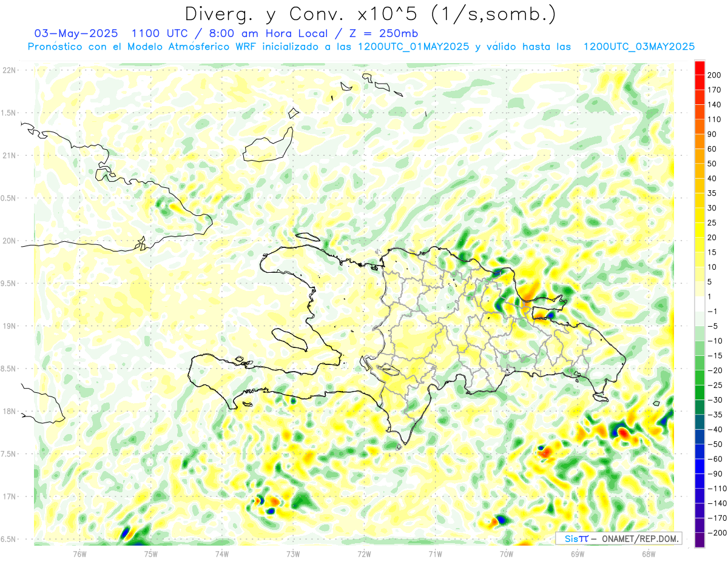Click the '6.5N' latitude tick label
This screenshot has height=562, width=728.
8,539
